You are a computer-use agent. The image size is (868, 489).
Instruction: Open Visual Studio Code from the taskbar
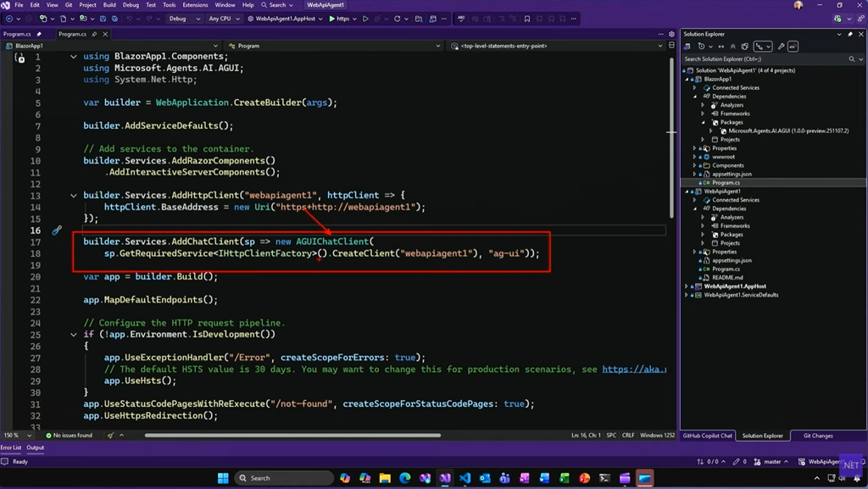click(465, 478)
